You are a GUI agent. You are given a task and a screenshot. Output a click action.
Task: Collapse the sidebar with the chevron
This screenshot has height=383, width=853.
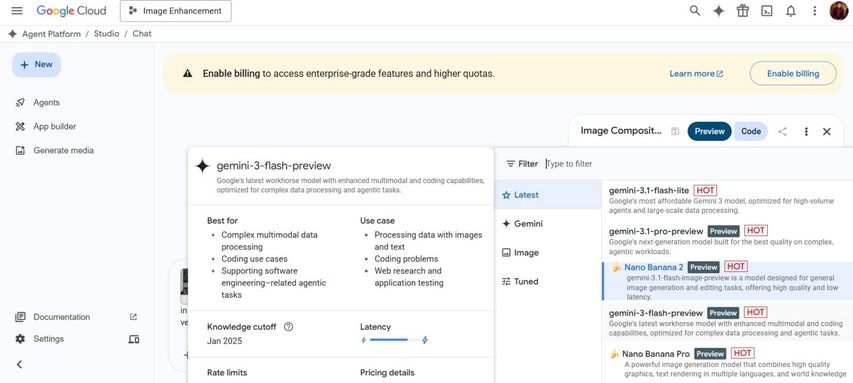[x=19, y=365]
